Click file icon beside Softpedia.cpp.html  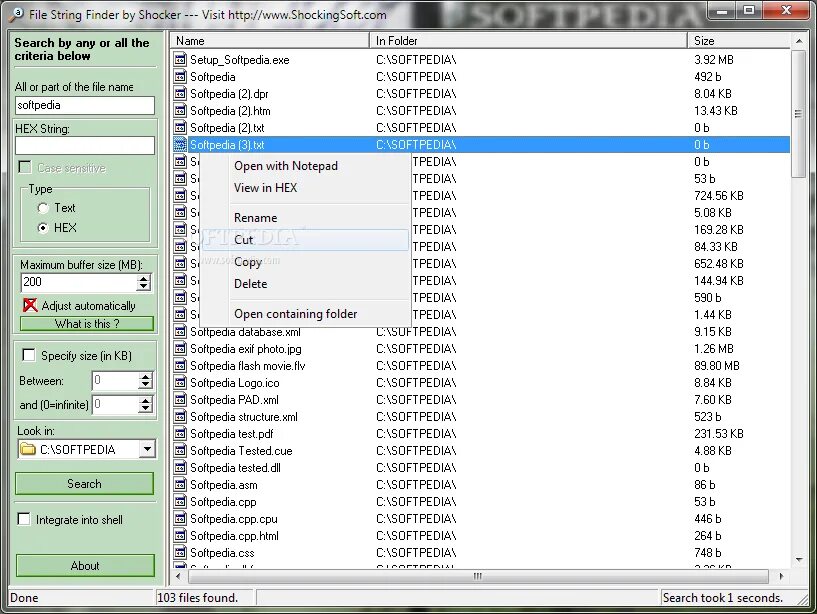[x=180, y=536]
